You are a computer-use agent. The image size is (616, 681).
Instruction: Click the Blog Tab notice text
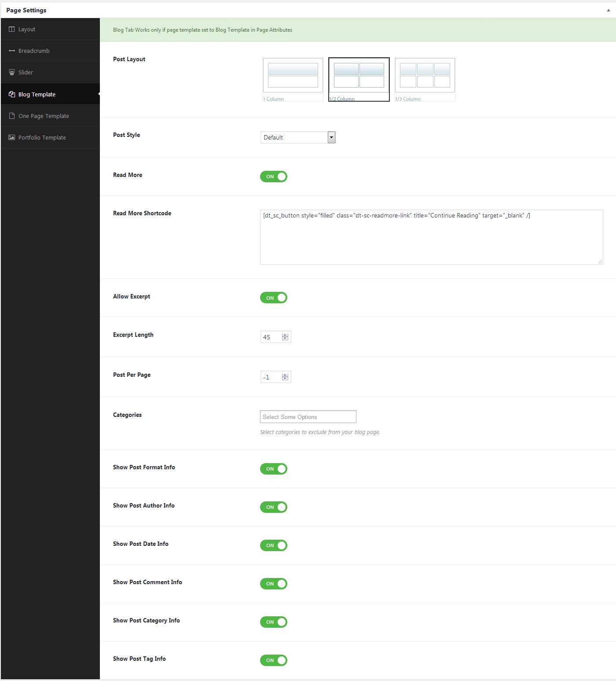(202, 30)
